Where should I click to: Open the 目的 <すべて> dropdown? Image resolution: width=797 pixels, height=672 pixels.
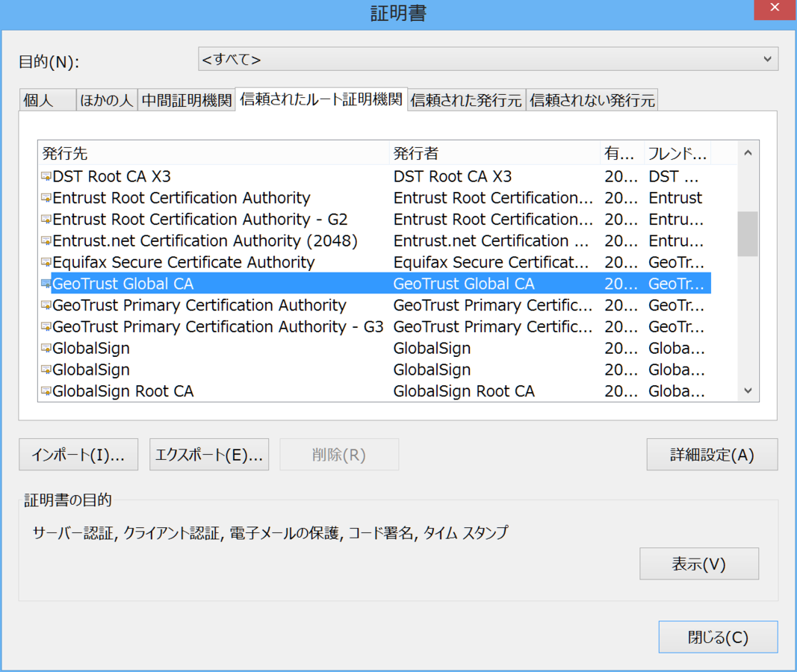(x=488, y=59)
